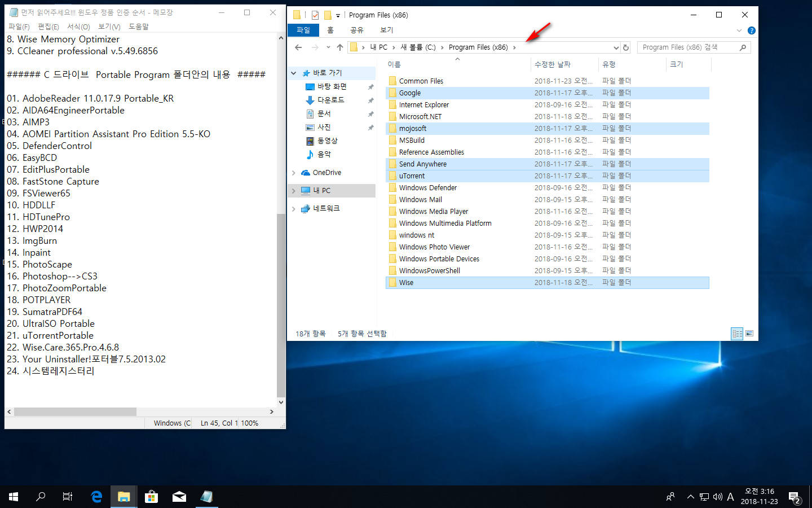Expand 내 PC tree node
This screenshot has width=812, height=508.
(x=294, y=191)
